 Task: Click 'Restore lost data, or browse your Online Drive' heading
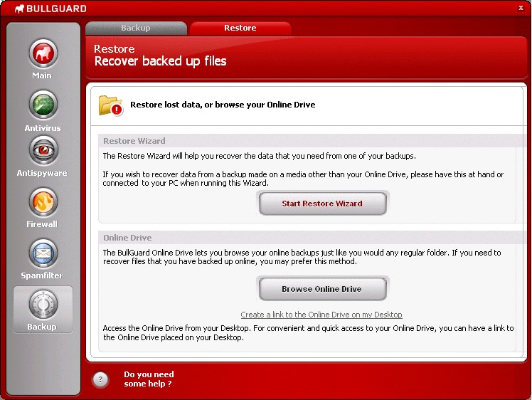(223, 105)
